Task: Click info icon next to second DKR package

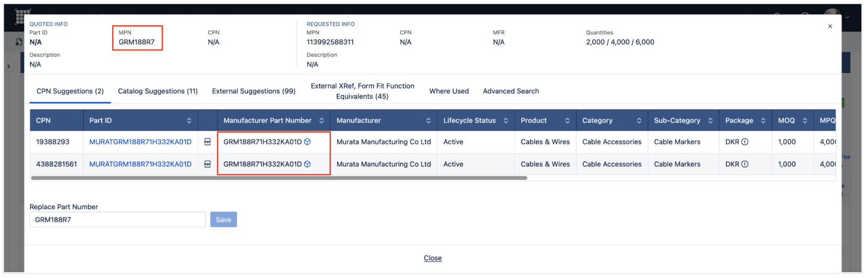Action: point(745,164)
